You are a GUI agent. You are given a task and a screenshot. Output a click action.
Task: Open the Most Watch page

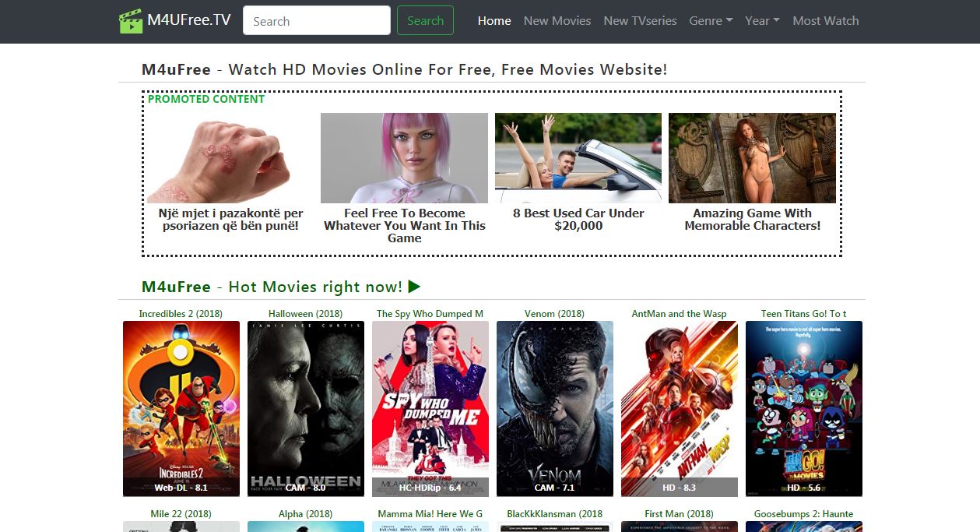pyautogui.click(x=826, y=21)
